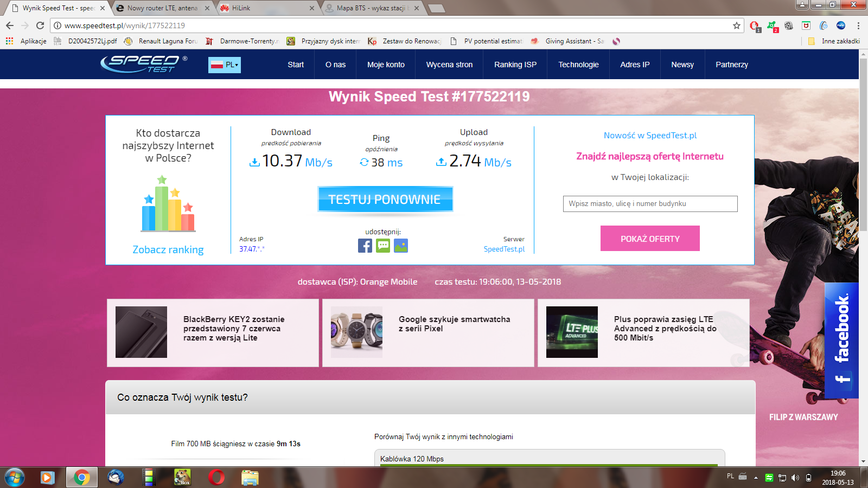The image size is (868, 488).
Task: Open Newsy menu item
Action: pyautogui.click(x=682, y=65)
